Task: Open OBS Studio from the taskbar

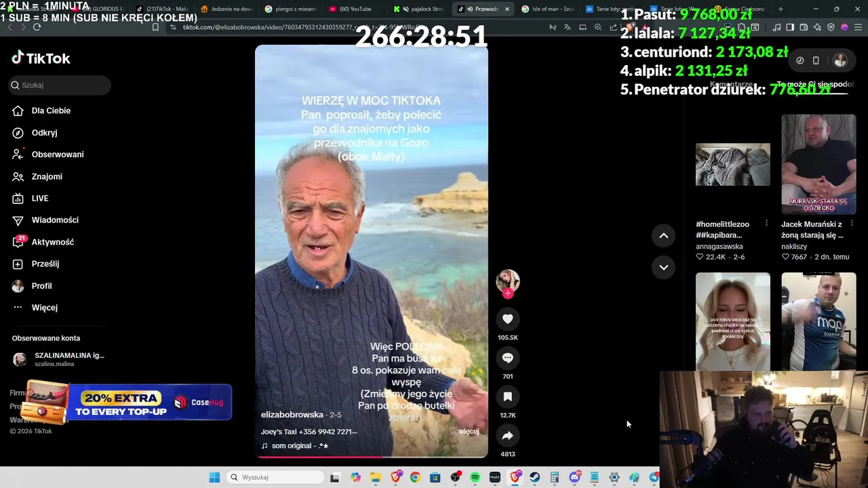Action: click(x=455, y=477)
